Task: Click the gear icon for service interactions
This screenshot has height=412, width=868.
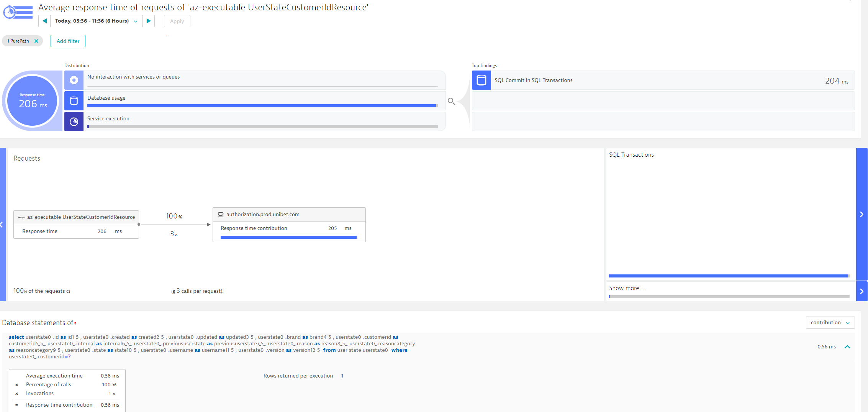Action: (x=74, y=80)
